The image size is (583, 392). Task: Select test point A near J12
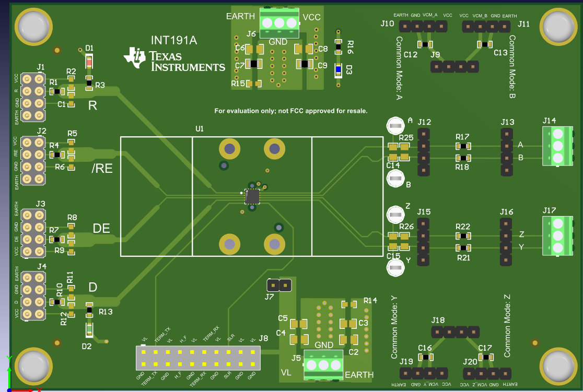[395, 125]
